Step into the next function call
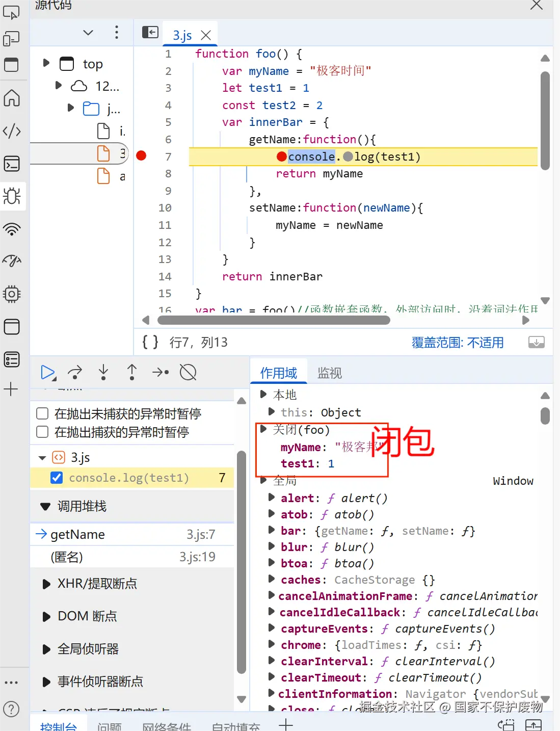The height and width of the screenshot is (731, 560). [103, 372]
